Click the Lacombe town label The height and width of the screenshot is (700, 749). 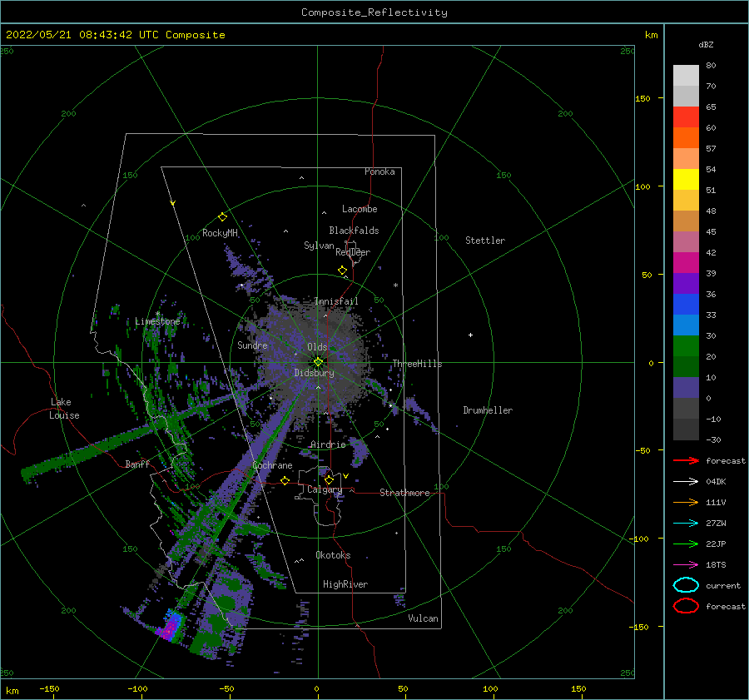click(360, 209)
